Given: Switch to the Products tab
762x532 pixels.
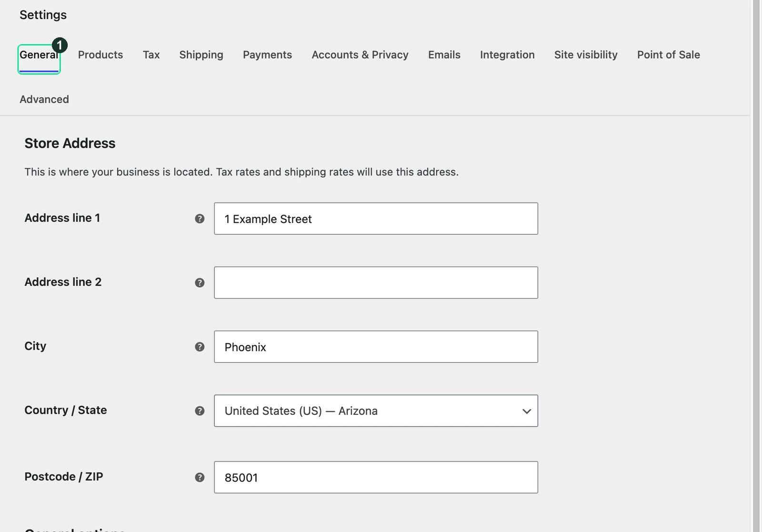Looking at the screenshot, I should (100, 55).
